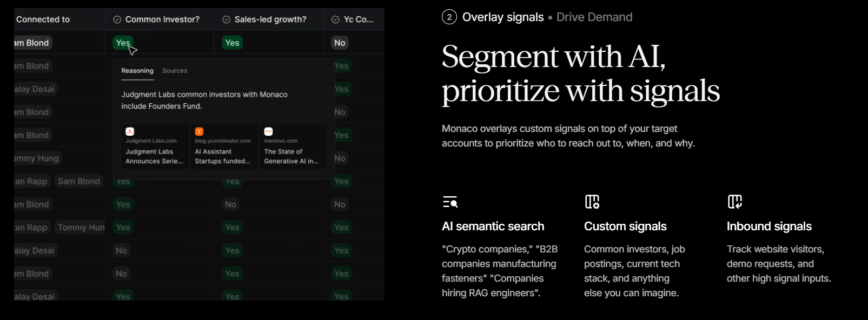Viewport: 868px width, 320px height.
Task: Click check icon beside Yc Co... header
Action: coord(335,19)
